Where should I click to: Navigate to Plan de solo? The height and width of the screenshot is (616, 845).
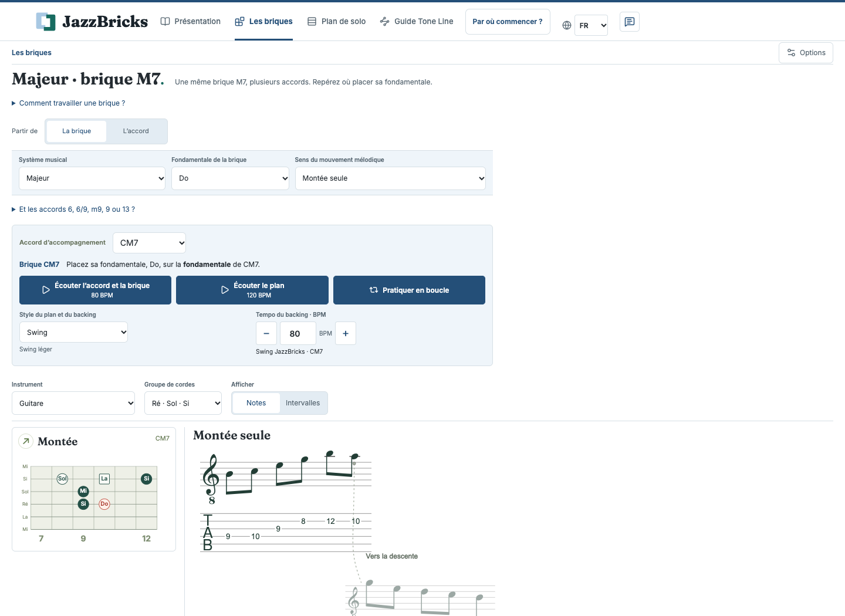pyautogui.click(x=337, y=22)
